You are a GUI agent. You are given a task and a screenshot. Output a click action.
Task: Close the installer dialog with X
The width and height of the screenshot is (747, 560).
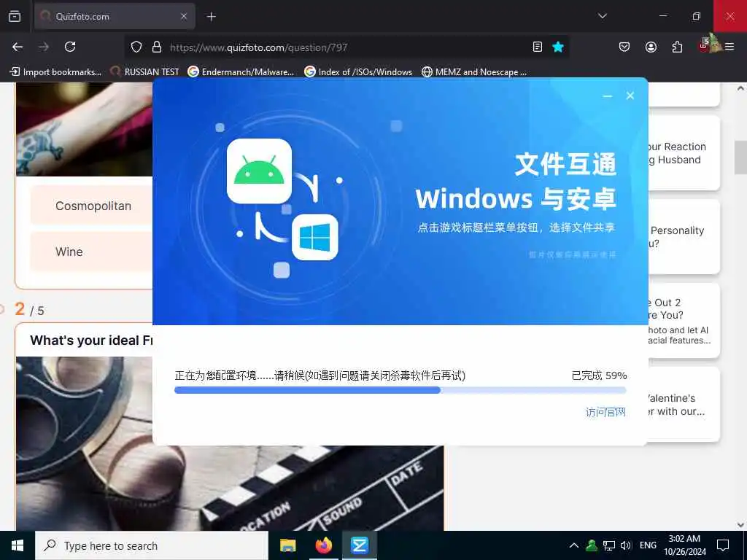[630, 96]
